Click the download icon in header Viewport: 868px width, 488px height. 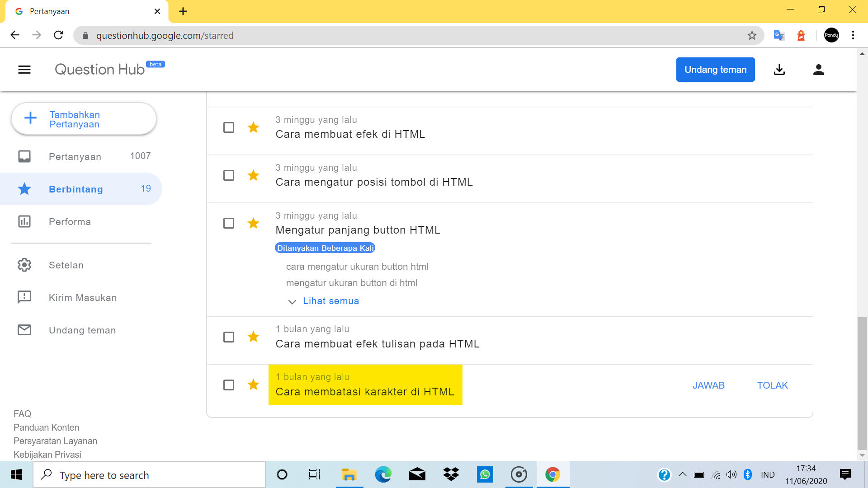[779, 70]
